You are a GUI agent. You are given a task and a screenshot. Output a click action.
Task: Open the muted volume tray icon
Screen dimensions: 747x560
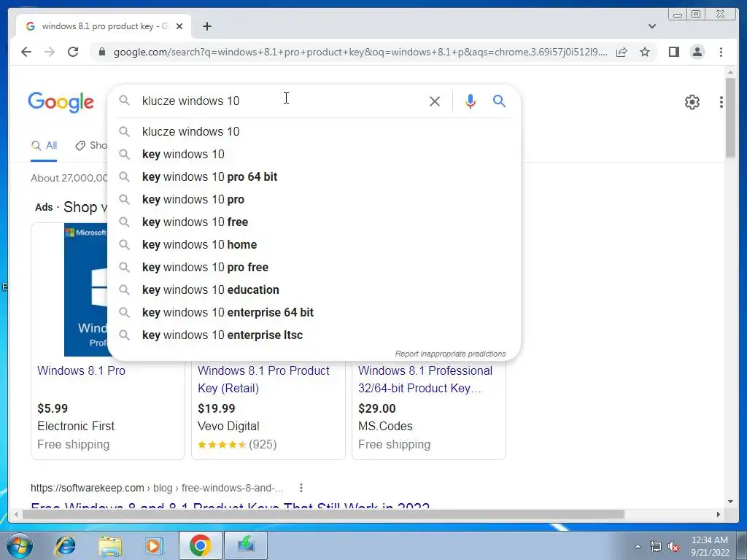(x=673, y=547)
